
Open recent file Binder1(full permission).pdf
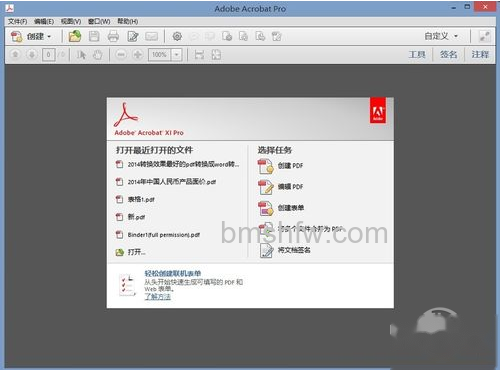(164, 235)
